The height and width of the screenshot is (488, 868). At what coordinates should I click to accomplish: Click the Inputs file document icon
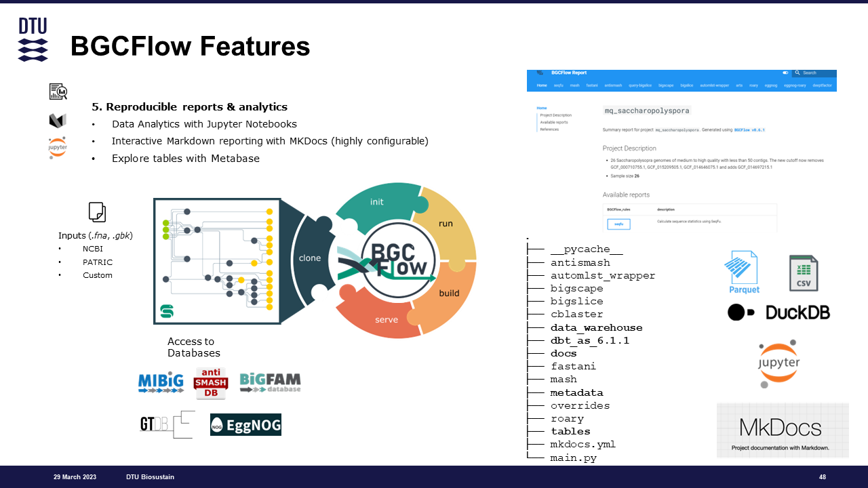[97, 212]
